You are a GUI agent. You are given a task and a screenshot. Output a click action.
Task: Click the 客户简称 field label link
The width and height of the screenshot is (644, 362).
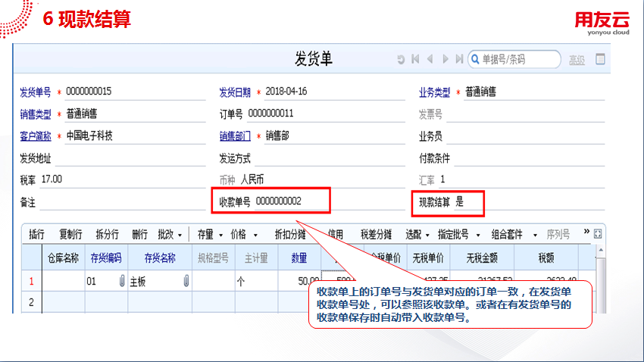[x=36, y=136]
